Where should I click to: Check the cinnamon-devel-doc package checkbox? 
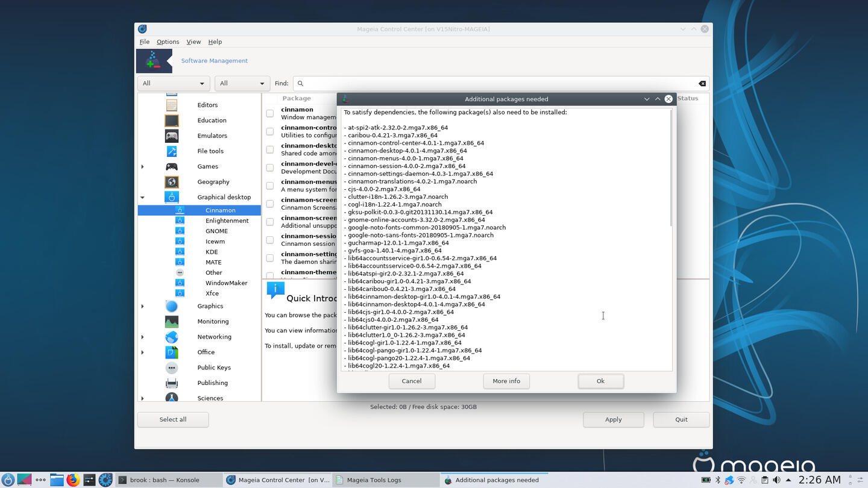[270, 167]
